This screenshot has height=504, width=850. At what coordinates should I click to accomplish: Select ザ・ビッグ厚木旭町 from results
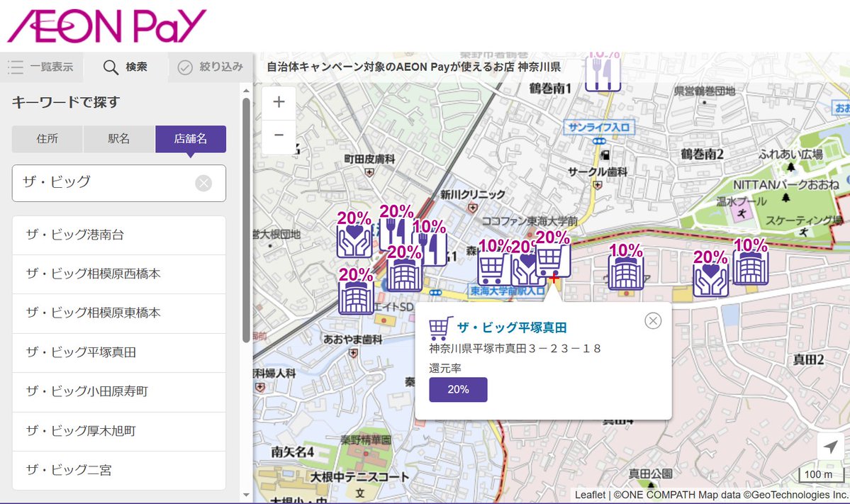coord(118,431)
